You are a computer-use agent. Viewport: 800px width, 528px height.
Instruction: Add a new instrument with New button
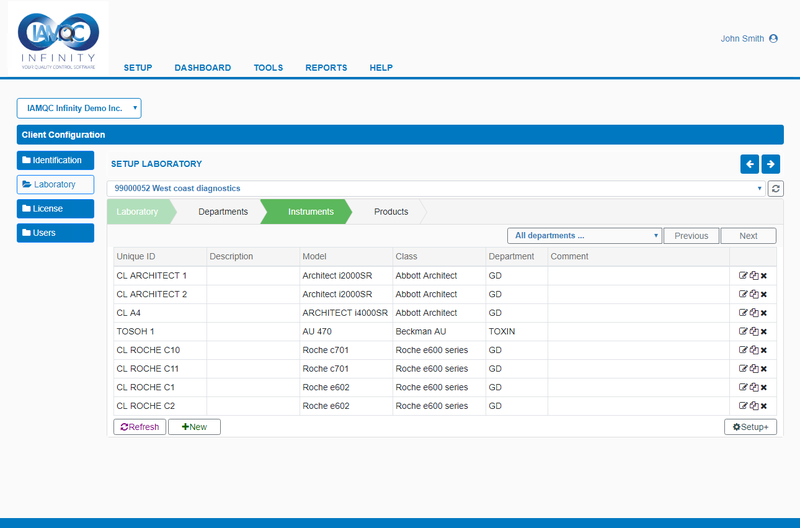point(194,427)
